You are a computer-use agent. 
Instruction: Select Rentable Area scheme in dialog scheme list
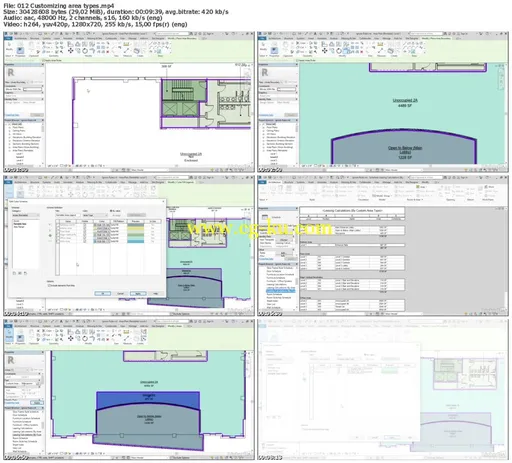click(20, 224)
